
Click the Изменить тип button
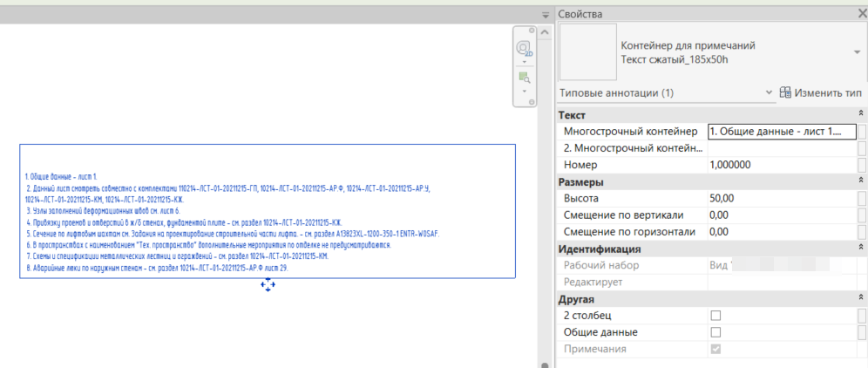(x=821, y=92)
